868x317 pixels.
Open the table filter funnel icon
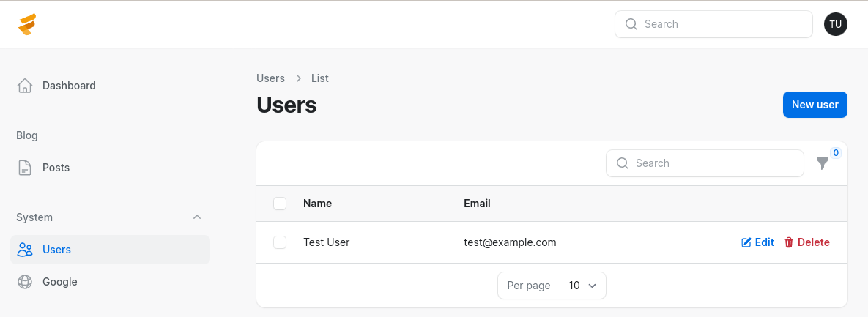pos(823,163)
